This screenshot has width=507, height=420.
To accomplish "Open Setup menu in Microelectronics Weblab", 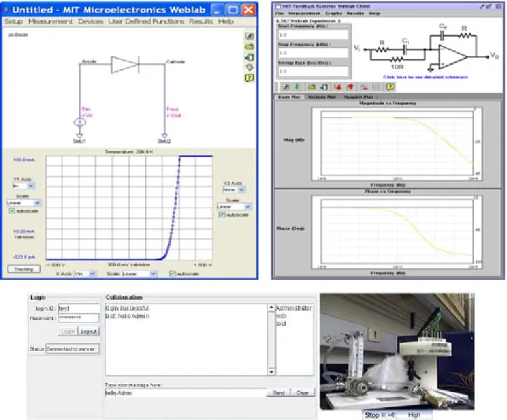I will [14, 21].
